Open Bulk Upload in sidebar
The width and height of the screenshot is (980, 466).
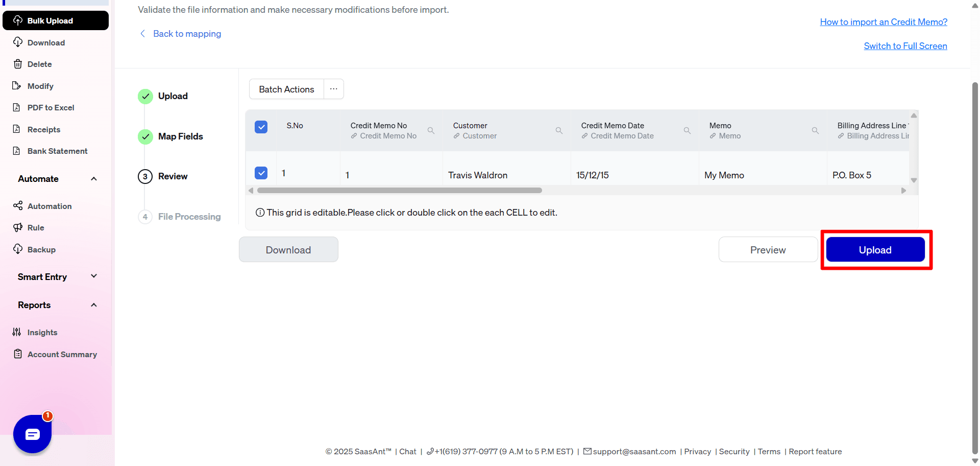56,20
